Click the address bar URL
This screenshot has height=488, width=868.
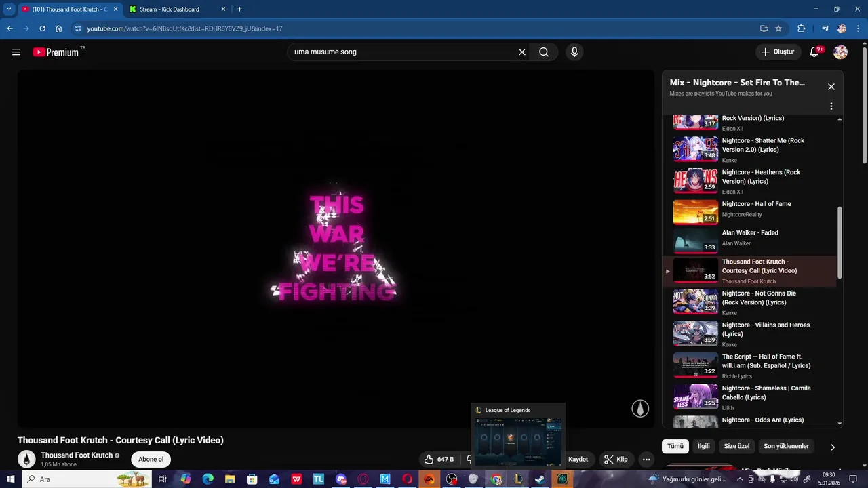coord(184,28)
